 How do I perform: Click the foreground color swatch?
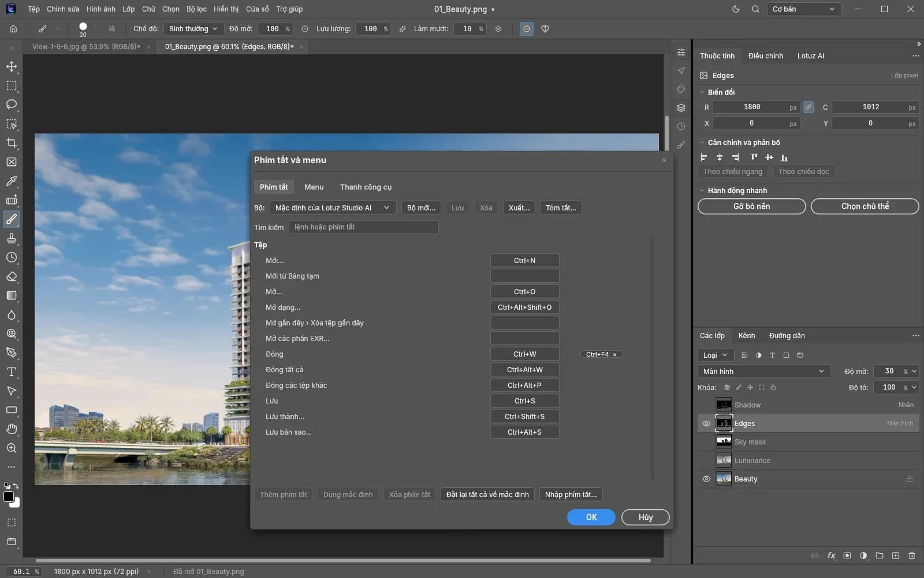point(9,497)
